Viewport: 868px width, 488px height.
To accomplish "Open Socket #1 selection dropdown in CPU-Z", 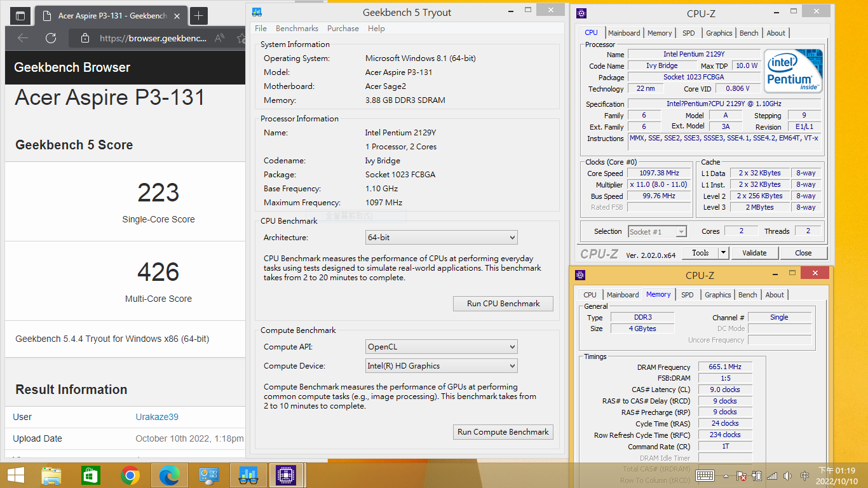I will [658, 232].
